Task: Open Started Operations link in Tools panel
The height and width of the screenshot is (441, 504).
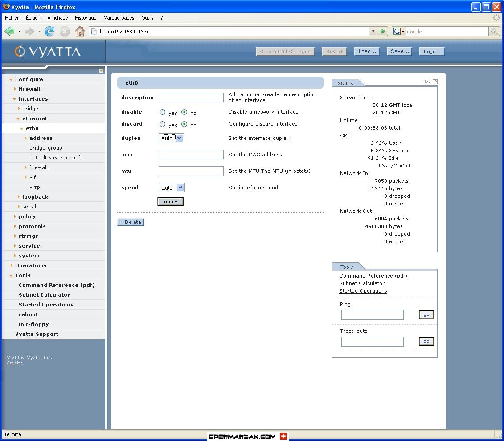Action: click(363, 291)
